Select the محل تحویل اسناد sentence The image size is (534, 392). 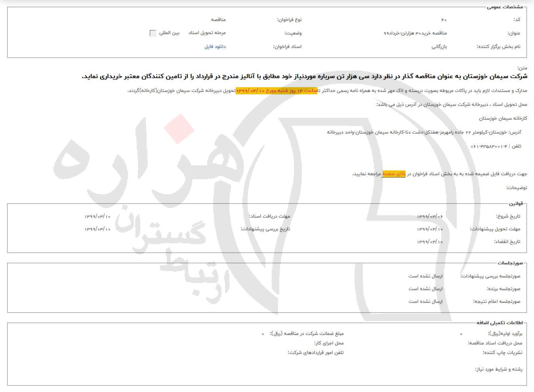click(452, 105)
